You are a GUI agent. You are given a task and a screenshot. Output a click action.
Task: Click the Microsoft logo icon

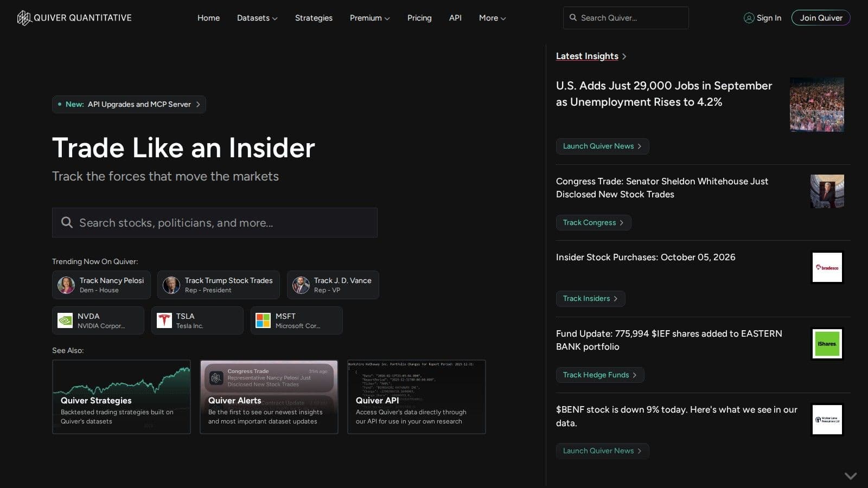click(x=263, y=320)
